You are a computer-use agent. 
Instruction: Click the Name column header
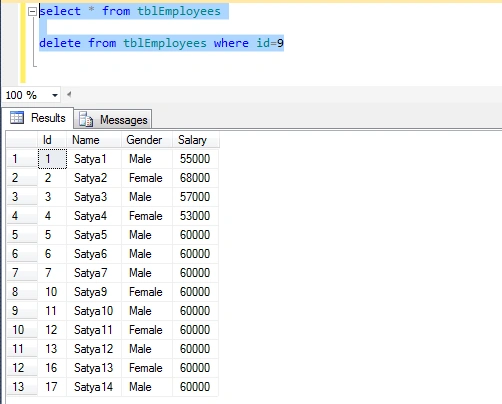[94, 140]
